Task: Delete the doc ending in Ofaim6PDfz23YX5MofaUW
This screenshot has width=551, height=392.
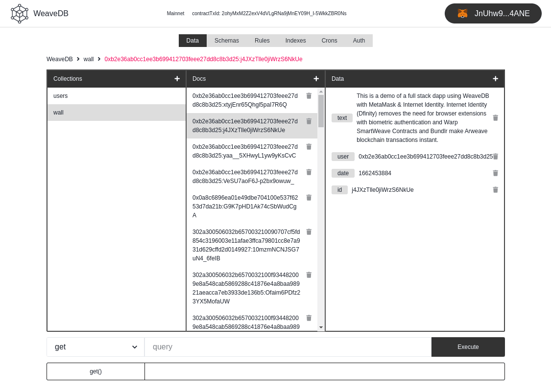Action: coord(309,275)
